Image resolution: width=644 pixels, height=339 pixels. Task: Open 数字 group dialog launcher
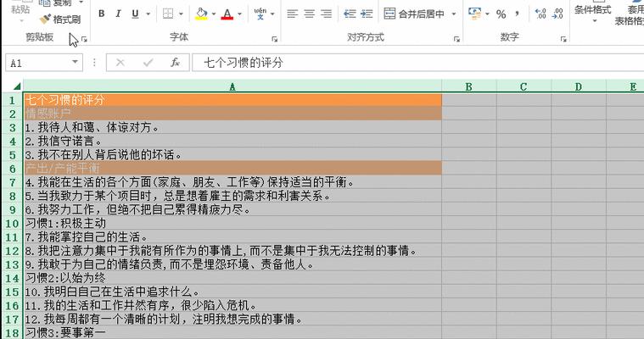tap(563, 39)
